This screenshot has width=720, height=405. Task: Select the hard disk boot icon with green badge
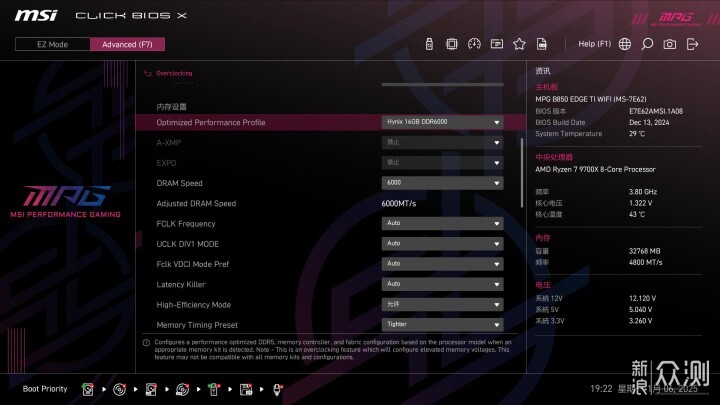tap(88, 389)
